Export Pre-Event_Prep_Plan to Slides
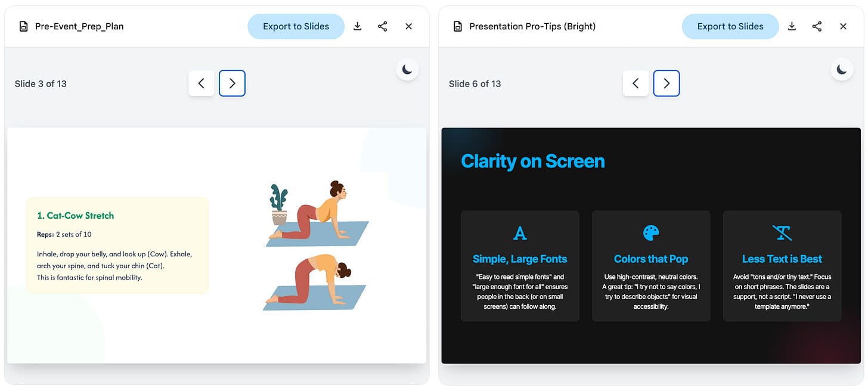This screenshot has width=868, height=391. pyautogui.click(x=296, y=26)
